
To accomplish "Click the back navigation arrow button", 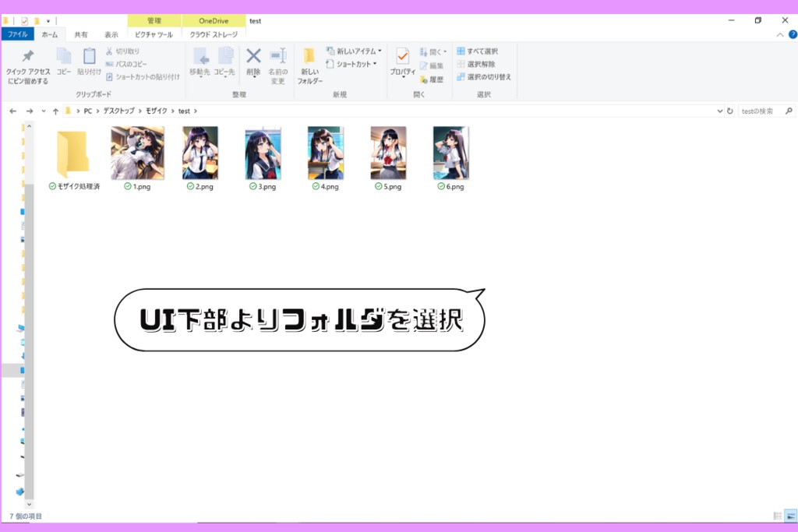I will (12, 111).
